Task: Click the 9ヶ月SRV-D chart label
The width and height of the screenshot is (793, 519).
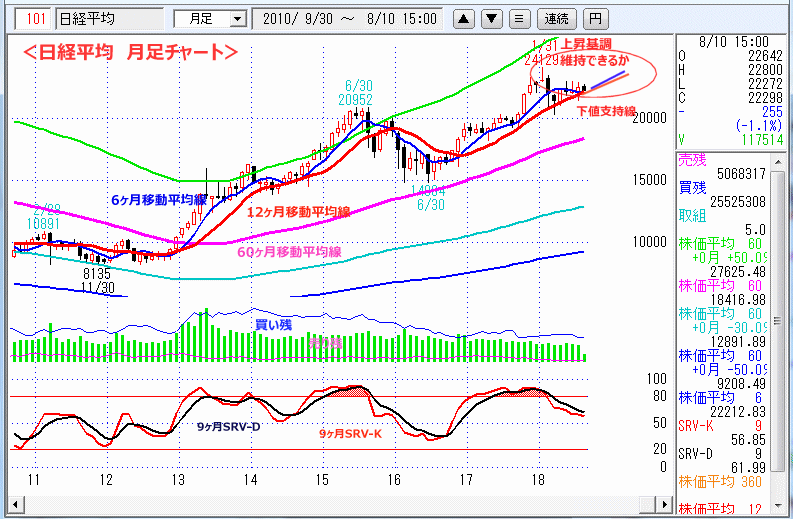Action: pos(229,427)
